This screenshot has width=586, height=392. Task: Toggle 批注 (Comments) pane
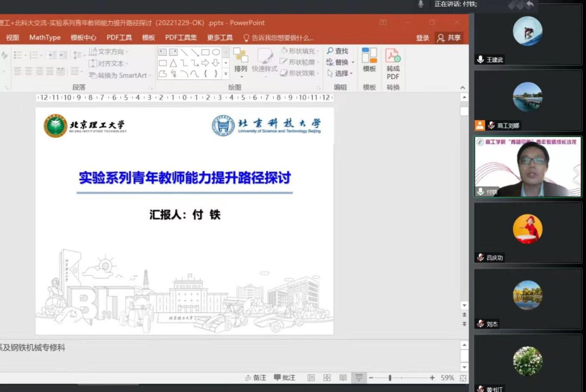[285, 378]
